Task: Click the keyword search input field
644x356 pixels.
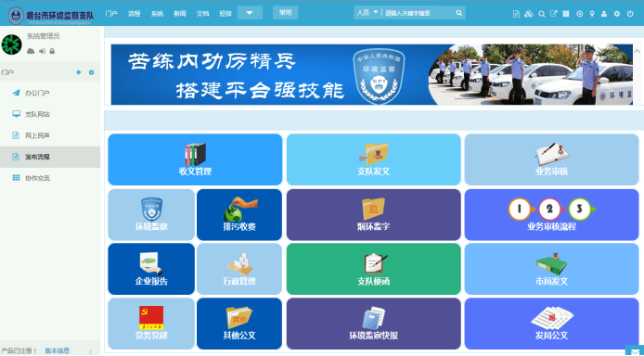Action: coord(419,13)
